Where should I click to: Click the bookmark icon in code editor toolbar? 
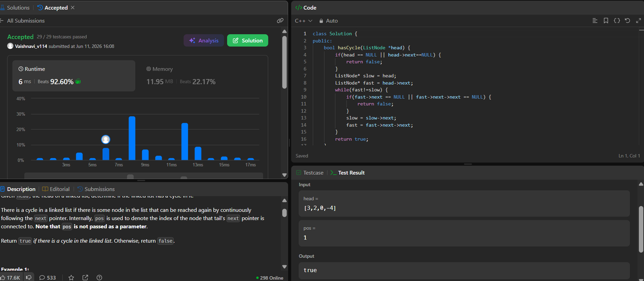click(605, 21)
